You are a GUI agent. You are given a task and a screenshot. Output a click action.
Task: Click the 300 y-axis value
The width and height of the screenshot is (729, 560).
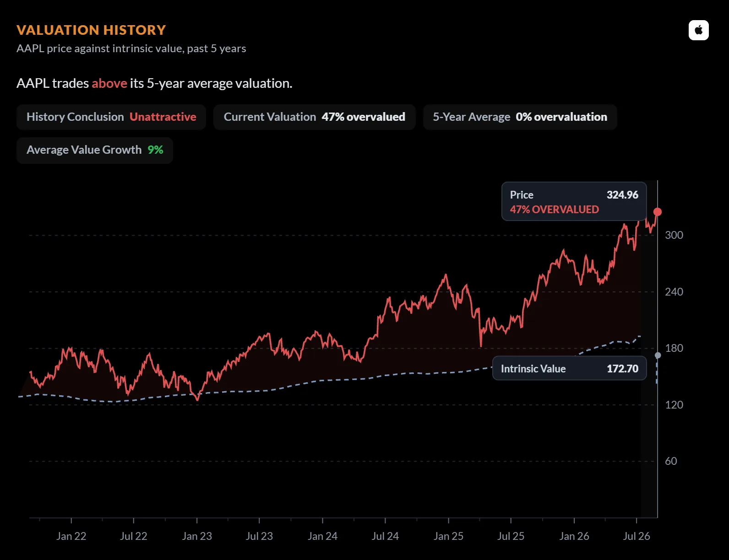(674, 235)
